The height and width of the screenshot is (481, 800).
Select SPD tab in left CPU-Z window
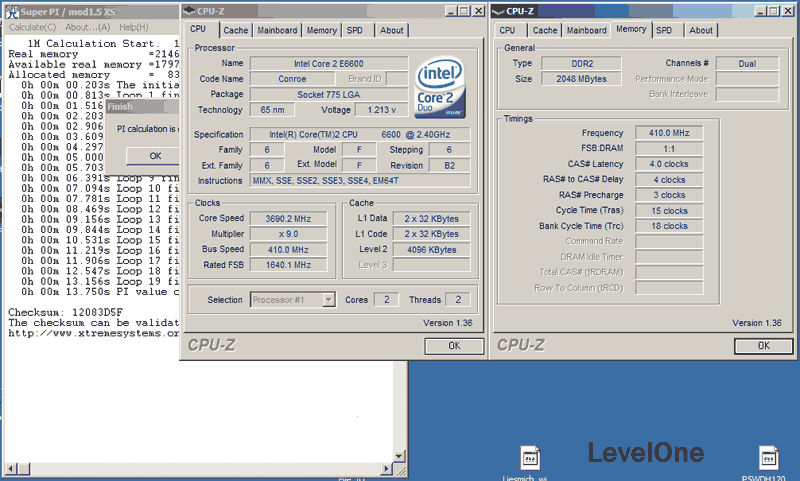coord(355,30)
